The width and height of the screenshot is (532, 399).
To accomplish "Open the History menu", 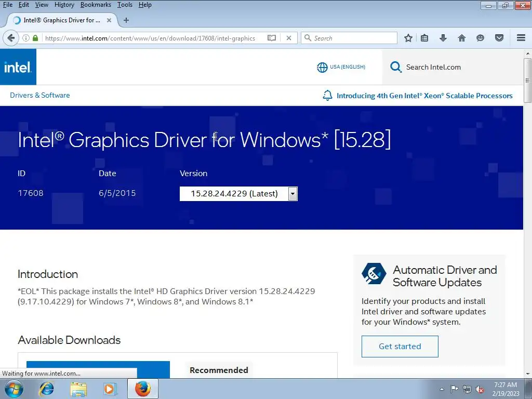I will tap(64, 5).
